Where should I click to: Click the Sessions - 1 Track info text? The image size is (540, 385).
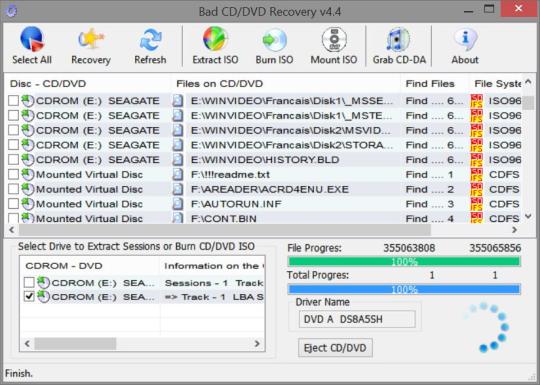(x=214, y=283)
